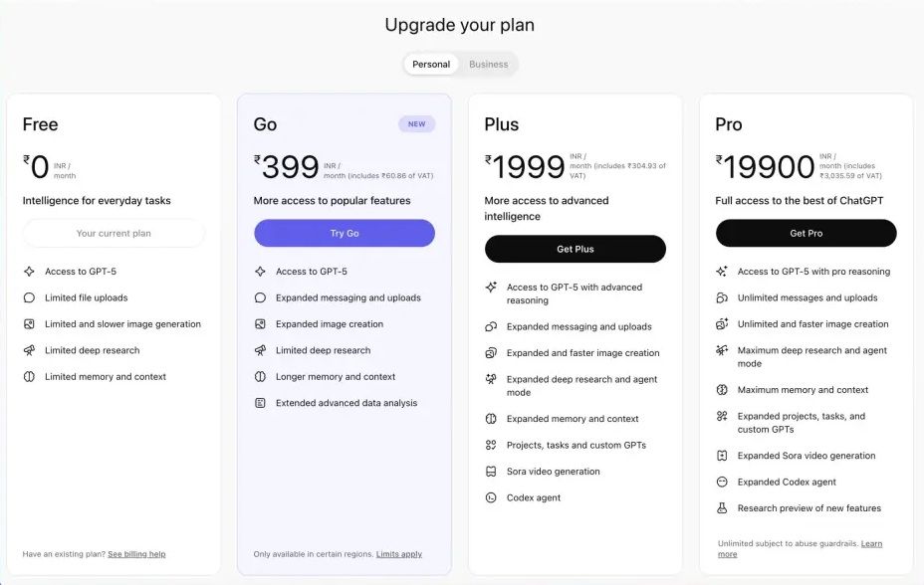Click the Extended advanced data analysis icon

coord(260,403)
